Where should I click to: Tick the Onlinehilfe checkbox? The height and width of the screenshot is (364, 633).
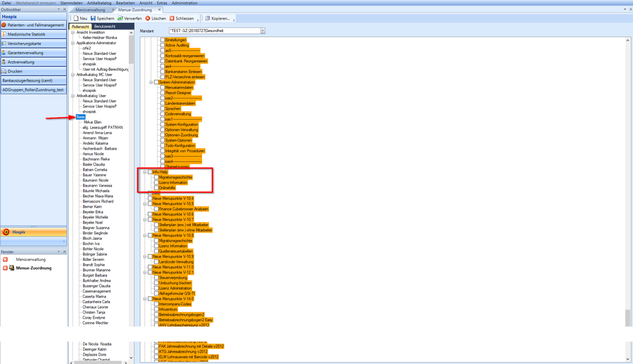(x=156, y=188)
